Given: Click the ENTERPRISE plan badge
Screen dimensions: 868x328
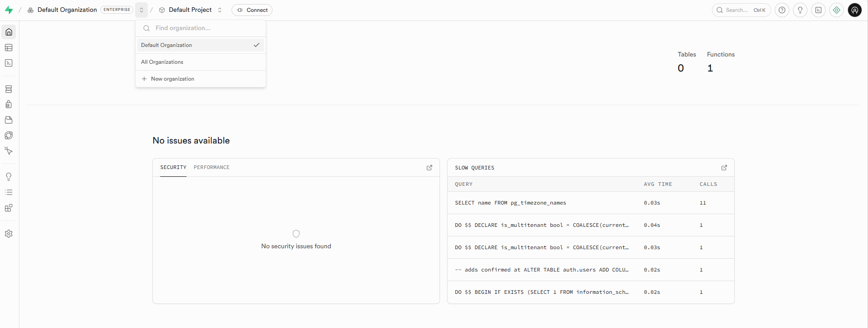Looking at the screenshot, I should tap(117, 10).
